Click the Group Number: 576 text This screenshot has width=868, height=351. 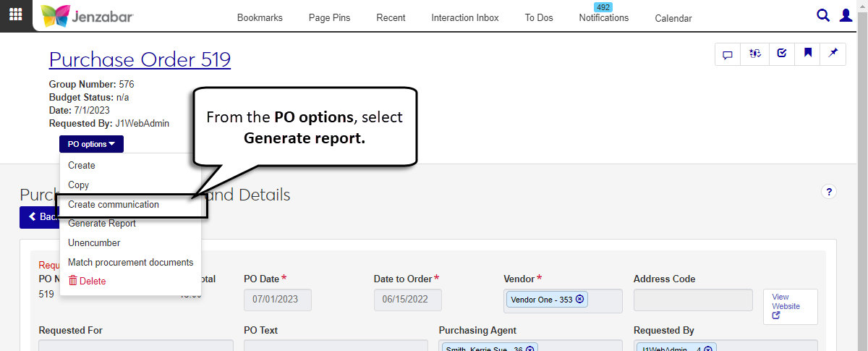[x=92, y=84]
